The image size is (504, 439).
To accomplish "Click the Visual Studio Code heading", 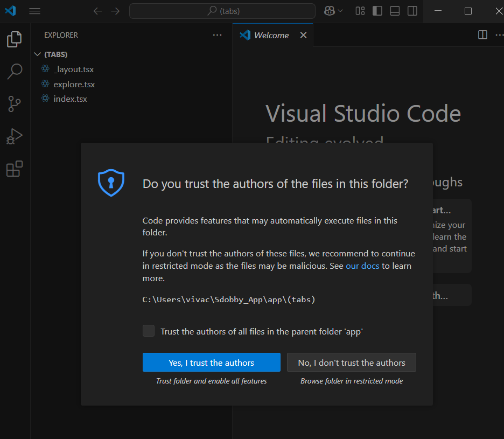I will point(363,114).
